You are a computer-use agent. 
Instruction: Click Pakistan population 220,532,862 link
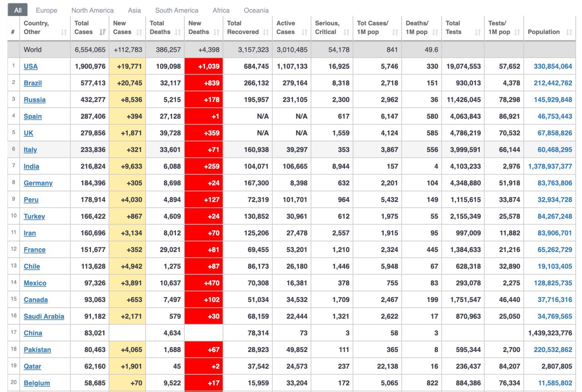pos(553,350)
